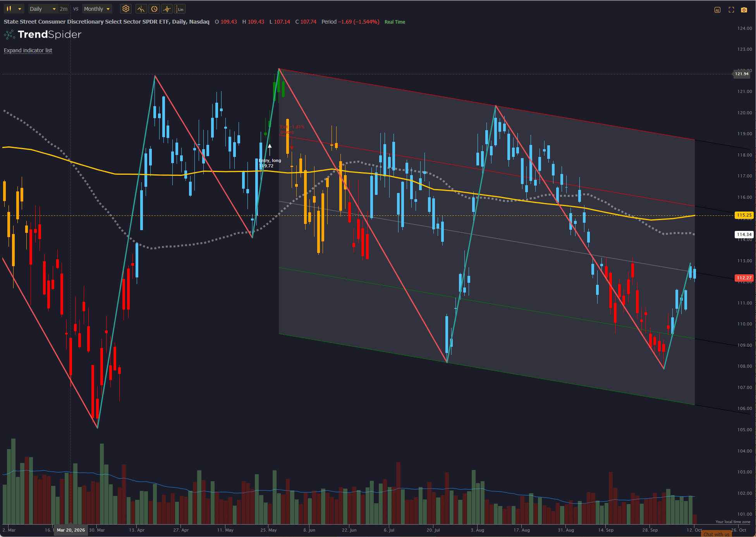Click the red Exit trade marker label
The height and width of the screenshot is (537, 756).
coord(292,129)
